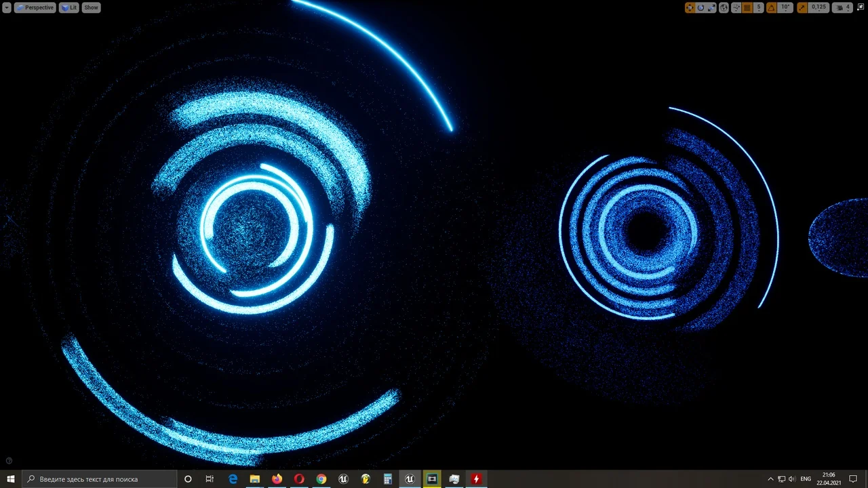Click the Show button in viewport
Screen dimensions: 868x488
[x=91, y=7]
